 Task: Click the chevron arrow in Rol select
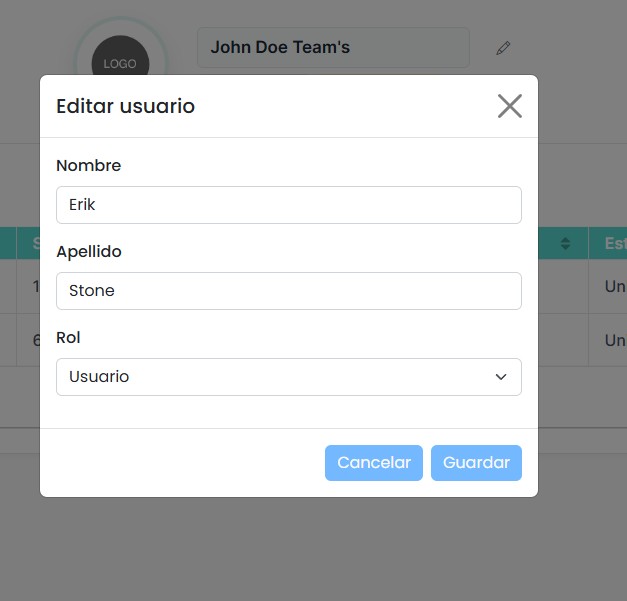pyautogui.click(x=501, y=377)
